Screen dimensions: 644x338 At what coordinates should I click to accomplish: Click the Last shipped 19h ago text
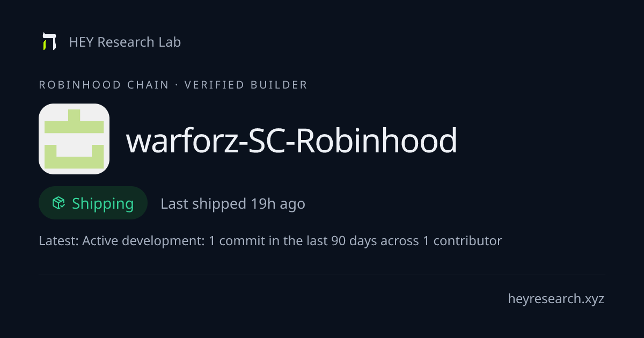point(233,204)
